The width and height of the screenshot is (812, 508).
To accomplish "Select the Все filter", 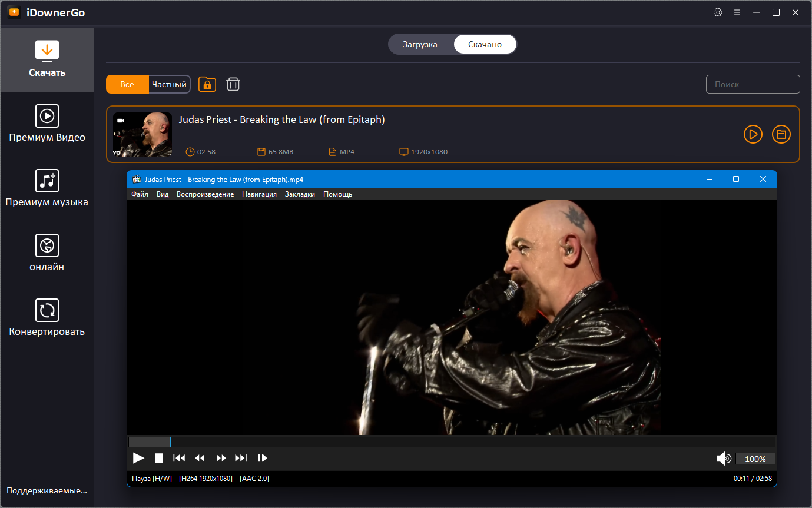I will (127, 84).
